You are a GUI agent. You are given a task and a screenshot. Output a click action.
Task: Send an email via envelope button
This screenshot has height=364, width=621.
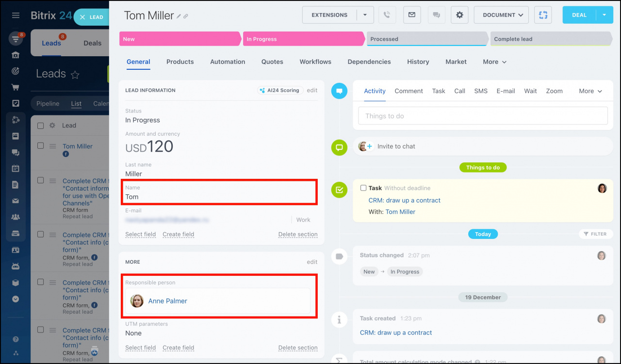(411, 15)
